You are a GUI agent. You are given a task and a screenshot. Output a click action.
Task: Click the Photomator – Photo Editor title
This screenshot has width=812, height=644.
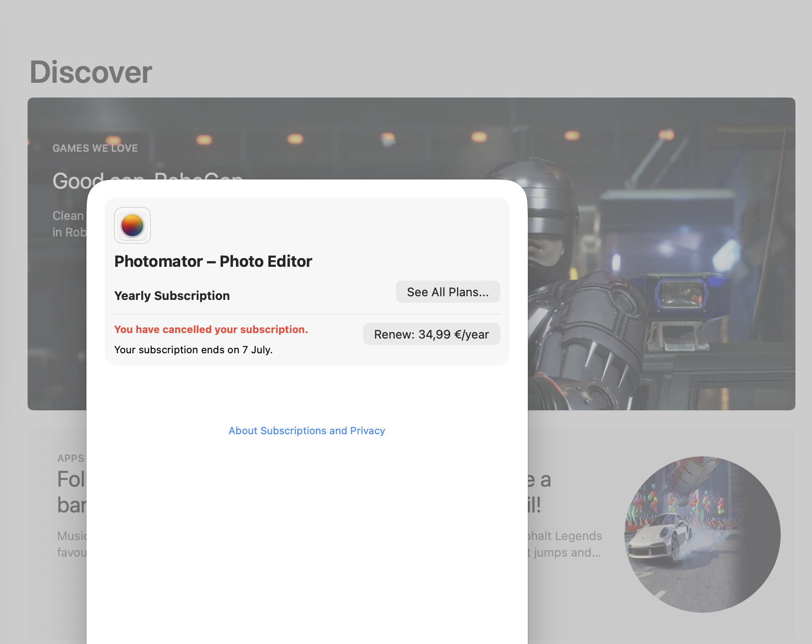(213, 261)
